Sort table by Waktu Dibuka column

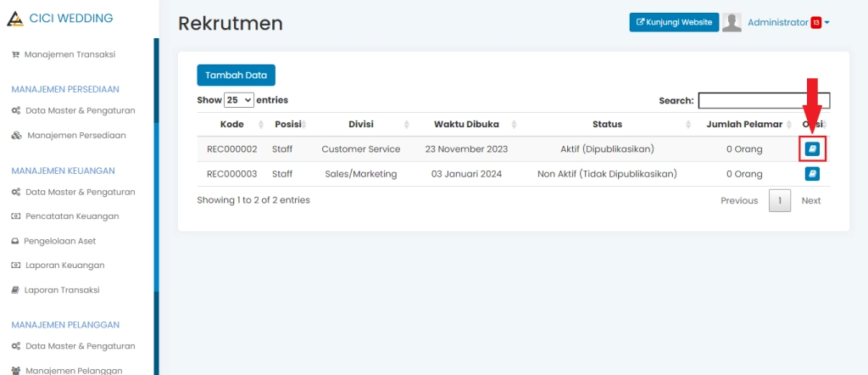tap(466, 125)
